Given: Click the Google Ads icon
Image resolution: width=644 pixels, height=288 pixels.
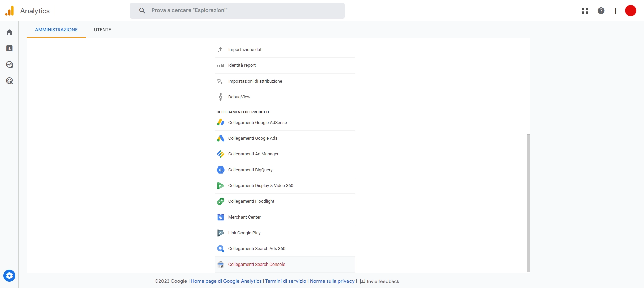Looking at the screenshot, I should coord(221,138).
